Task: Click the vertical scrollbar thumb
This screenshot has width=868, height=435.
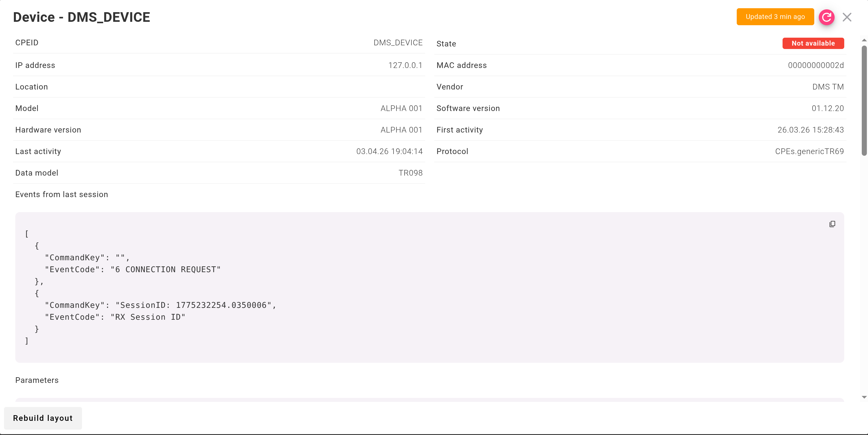Action: 864,101
